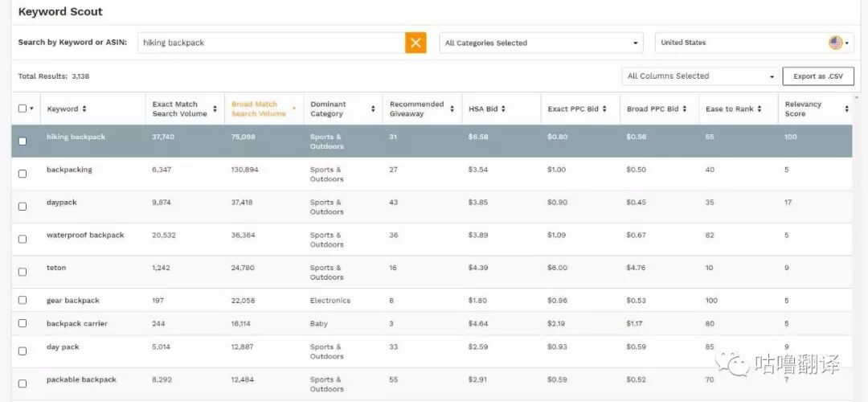This screenshot has height=402, width=868.
Task: Check the daypack row checkbox
Action: tap(23, 207)
